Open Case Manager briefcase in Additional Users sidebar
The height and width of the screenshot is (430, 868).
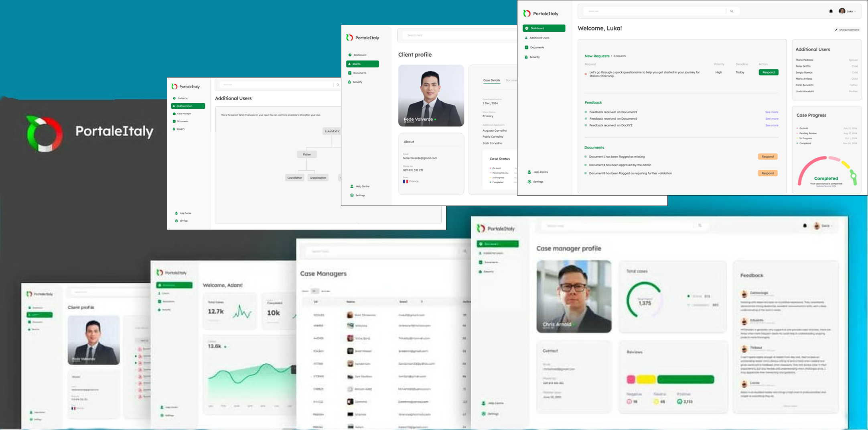click(x=174, y=114)
